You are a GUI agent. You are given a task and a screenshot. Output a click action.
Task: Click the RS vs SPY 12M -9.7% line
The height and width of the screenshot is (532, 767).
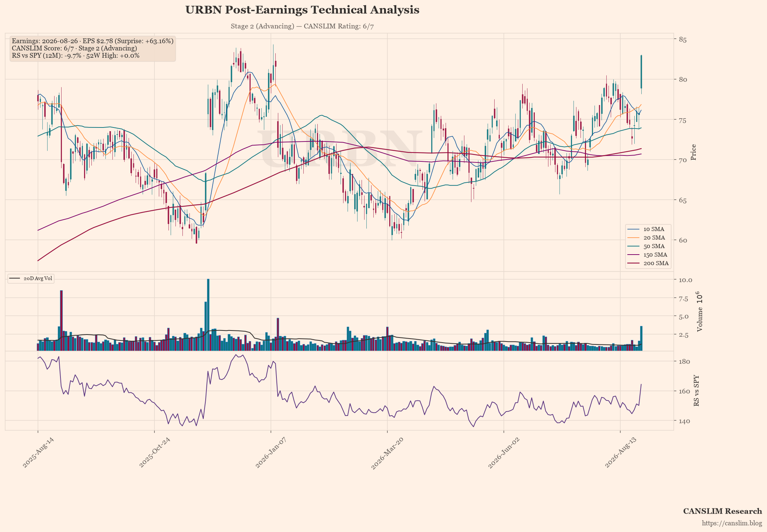pyautogui.click(x=76, y=56)
